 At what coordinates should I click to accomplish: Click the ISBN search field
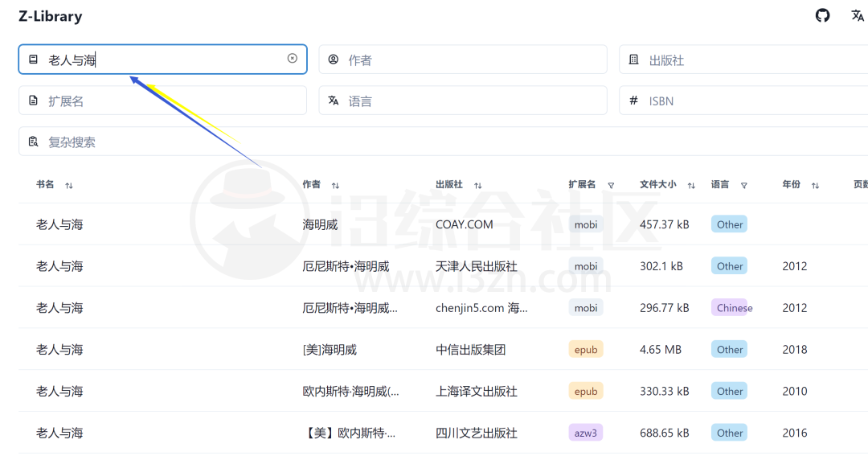point(743,101)
